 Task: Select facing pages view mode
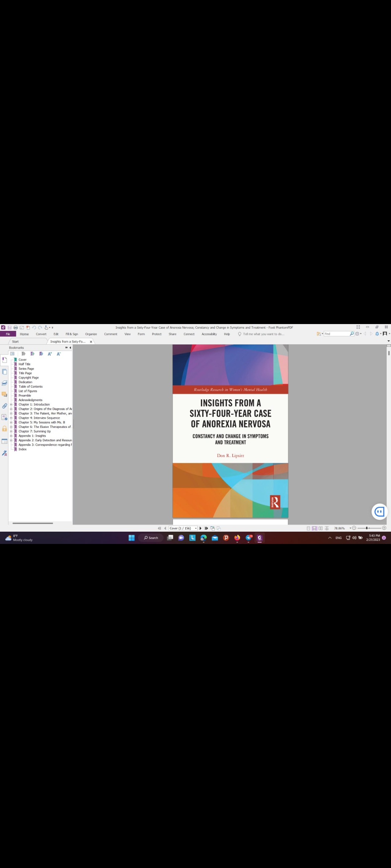pos(321,528)
